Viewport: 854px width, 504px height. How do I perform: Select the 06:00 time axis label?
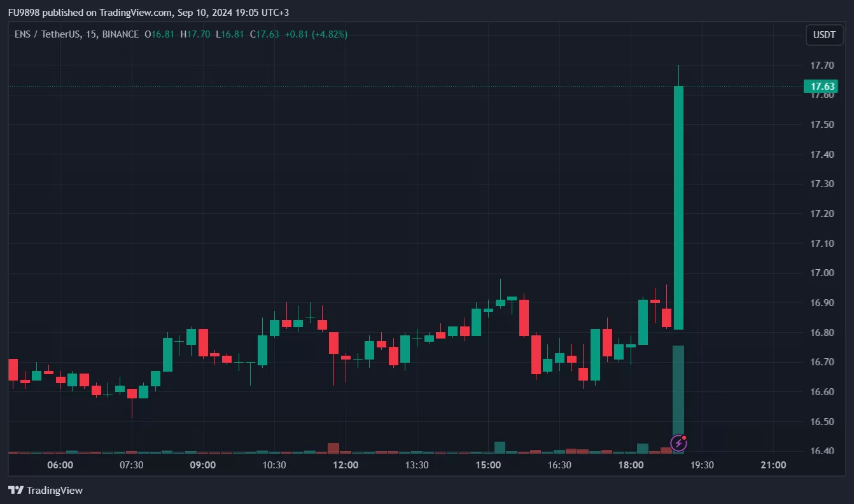pyautogui.click(x=60, y=465)
